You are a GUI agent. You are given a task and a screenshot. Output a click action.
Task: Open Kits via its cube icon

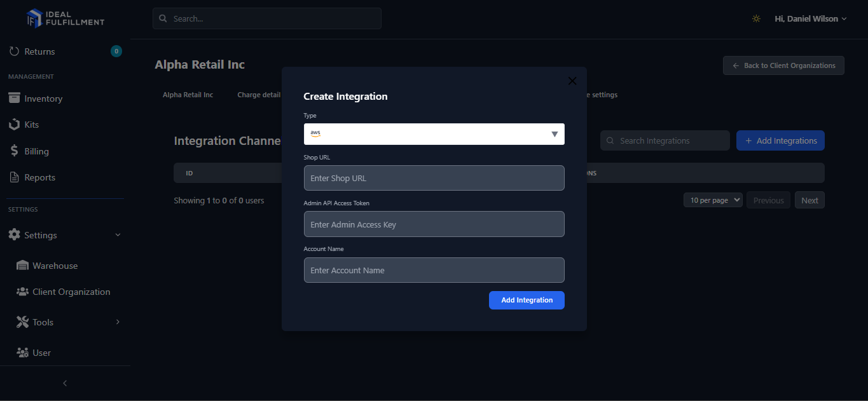14,125
